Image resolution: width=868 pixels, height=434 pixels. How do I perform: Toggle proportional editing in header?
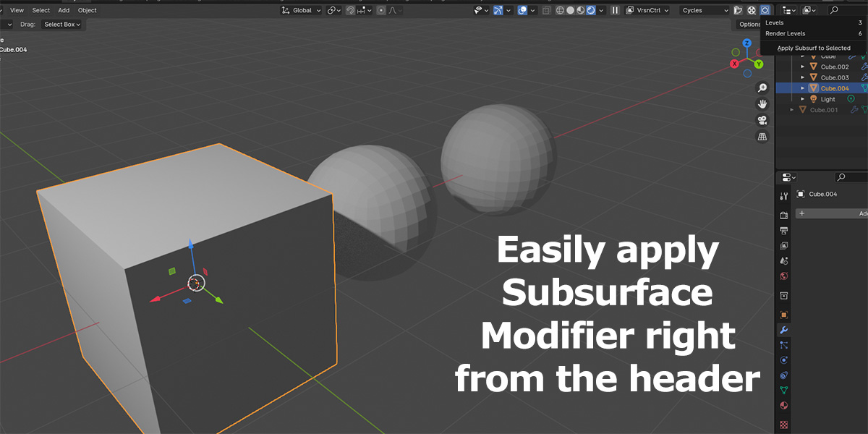pyautogui.click(x=381, y=10)
